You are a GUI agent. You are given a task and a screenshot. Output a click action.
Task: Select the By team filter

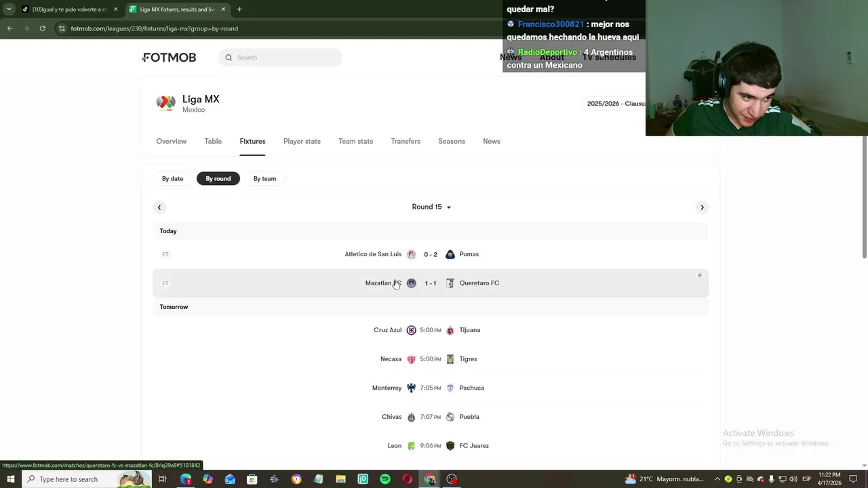coord(264,179)
